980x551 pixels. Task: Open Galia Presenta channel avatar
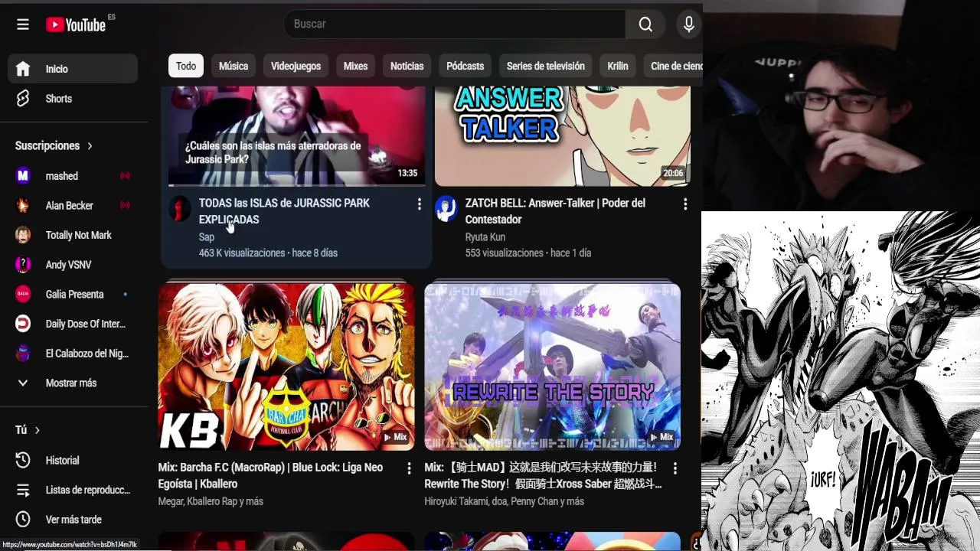click(23, 294)
